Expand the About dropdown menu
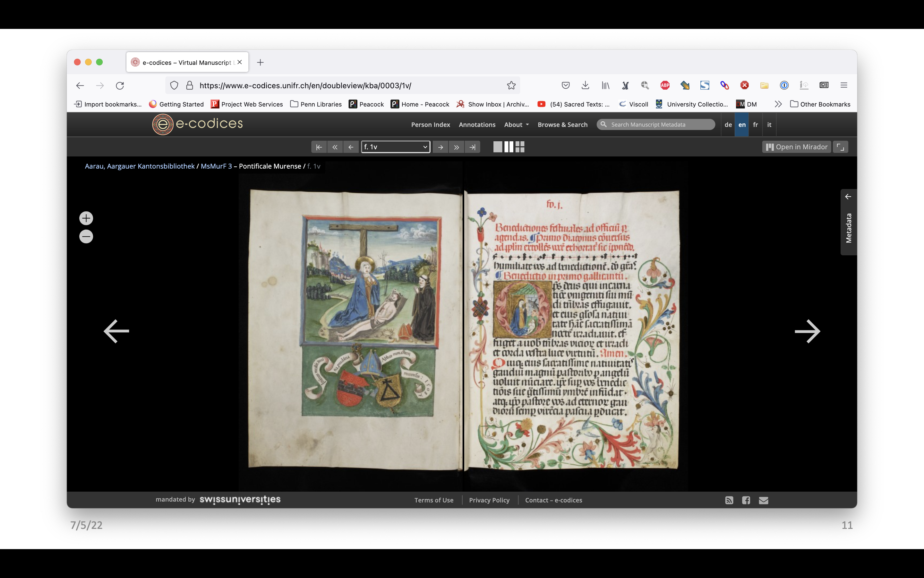This screenshot has width=924, height=578. click(x=516, y=125)
